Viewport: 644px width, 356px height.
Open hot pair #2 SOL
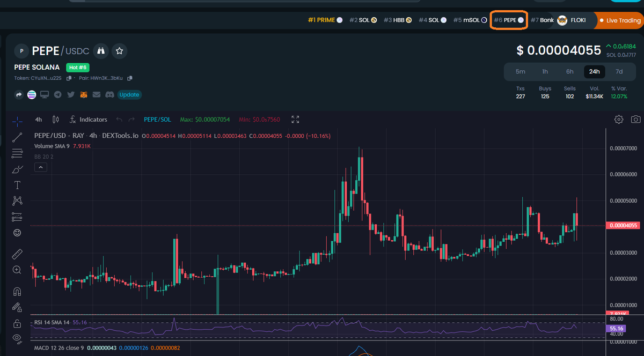(x=363, y=20)
